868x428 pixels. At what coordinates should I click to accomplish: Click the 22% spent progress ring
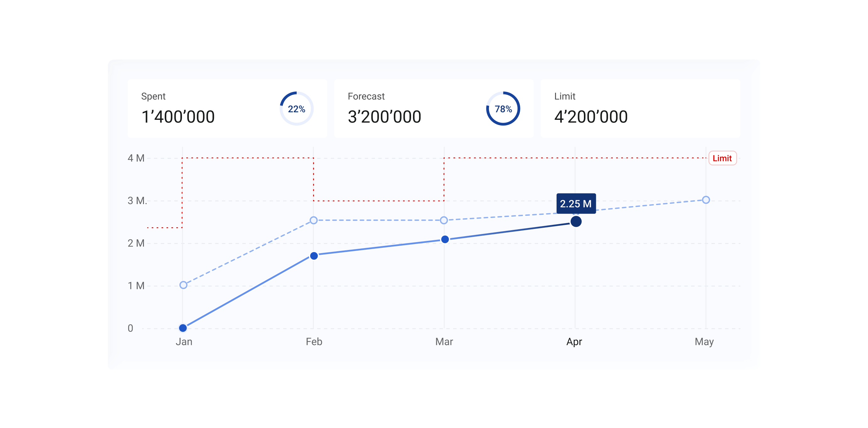(x=297, y=108)
